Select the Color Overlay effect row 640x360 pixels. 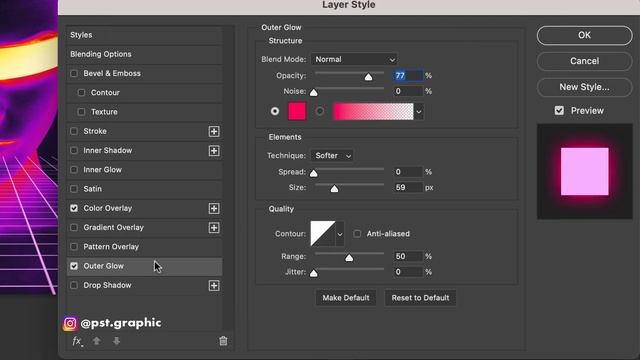144,208
